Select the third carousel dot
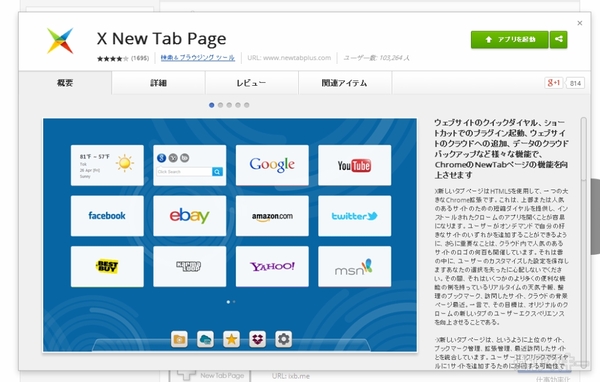The width and height of the screenshot is (600, 382). pos(229,105)
